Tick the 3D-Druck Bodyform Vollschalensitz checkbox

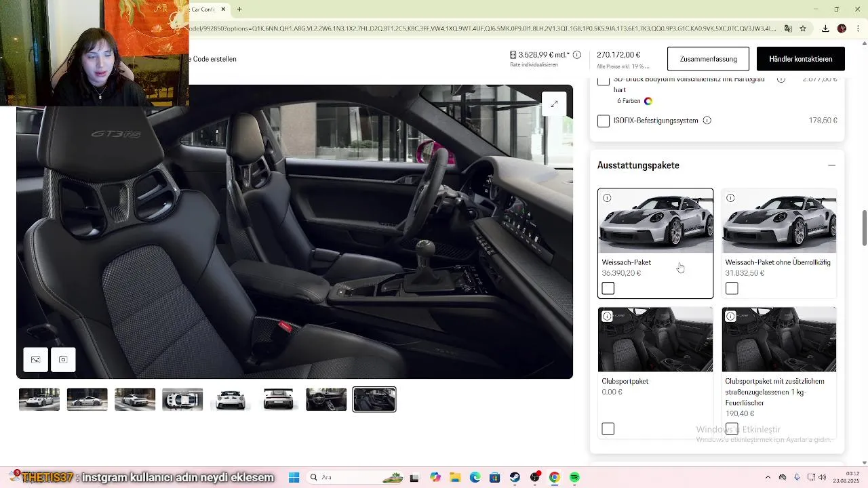pyautogui.click(x=604, y=81)
